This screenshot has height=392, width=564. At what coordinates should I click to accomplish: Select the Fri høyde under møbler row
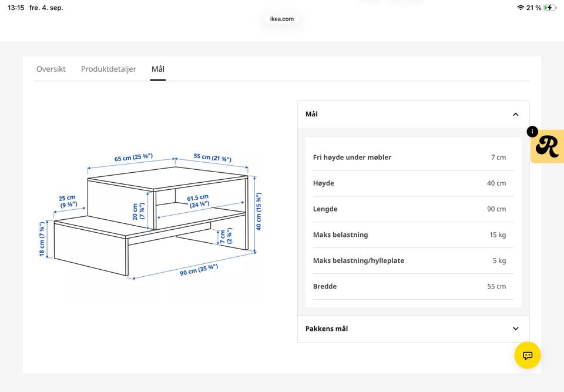[x=413, y=158]
